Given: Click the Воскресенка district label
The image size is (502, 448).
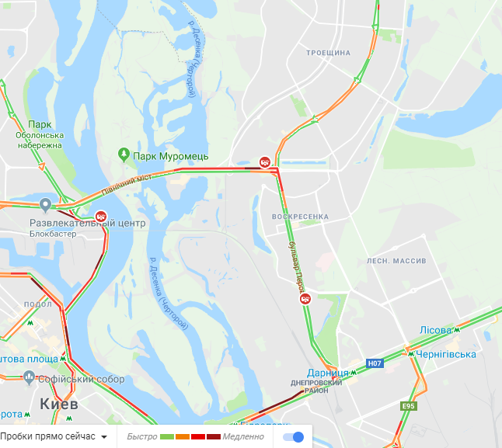Looking at the screenshot, I should (300, 217).
